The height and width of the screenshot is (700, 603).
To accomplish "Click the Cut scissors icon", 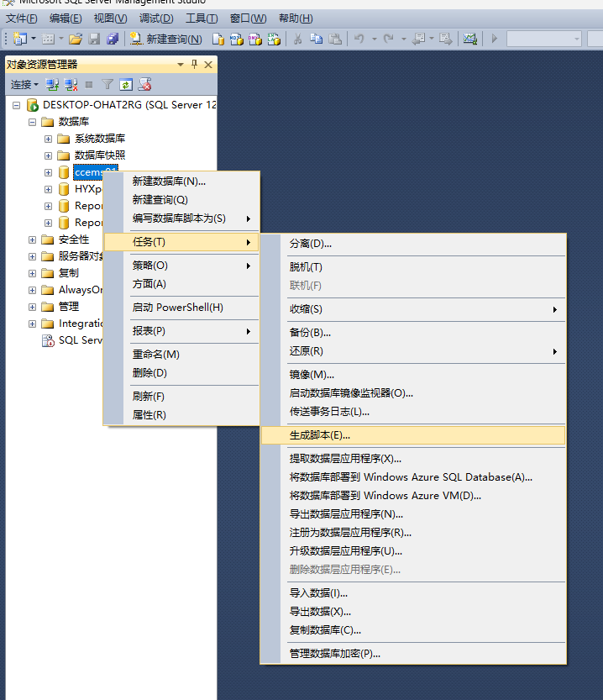I will pyautogui.click(x=297, y=39).
